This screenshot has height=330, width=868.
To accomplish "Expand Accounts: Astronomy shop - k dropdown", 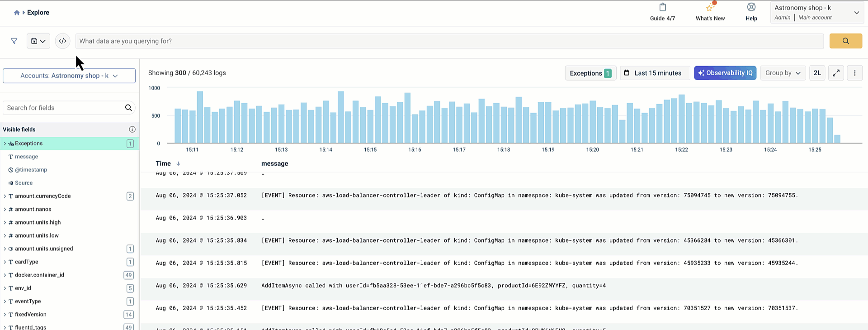I will click(69, 76).
